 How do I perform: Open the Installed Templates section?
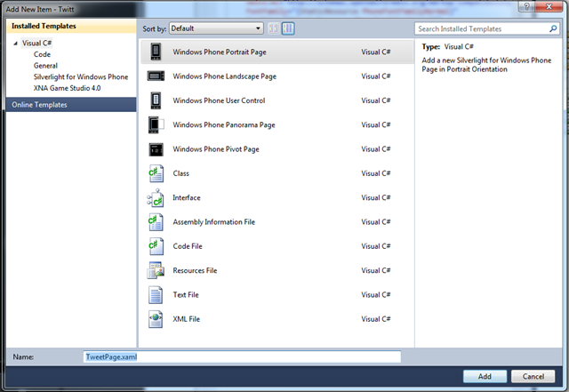pyautogui.click(x=71, y=26)
